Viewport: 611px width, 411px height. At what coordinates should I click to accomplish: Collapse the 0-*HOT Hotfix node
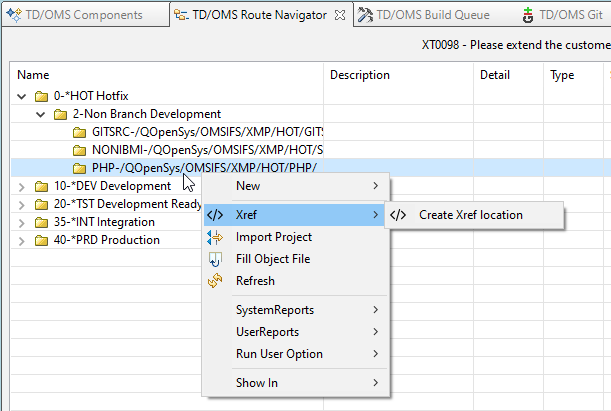point(23,96)
